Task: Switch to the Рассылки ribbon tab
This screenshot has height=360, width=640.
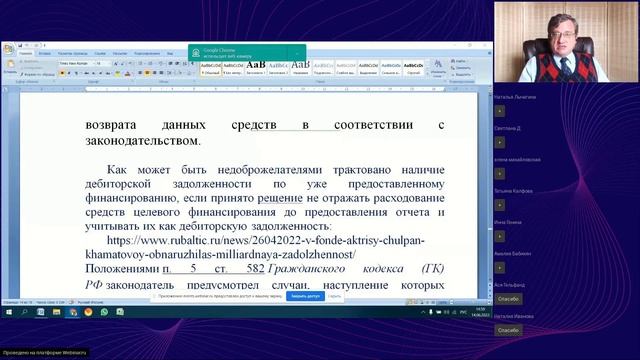Action: click(120, 53)
